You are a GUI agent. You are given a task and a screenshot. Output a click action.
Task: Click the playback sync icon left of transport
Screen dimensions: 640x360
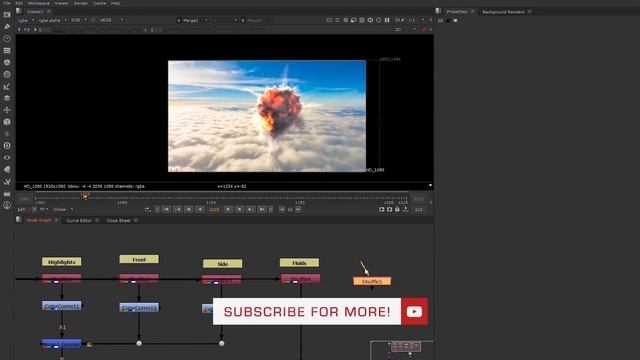pos(147,209)
